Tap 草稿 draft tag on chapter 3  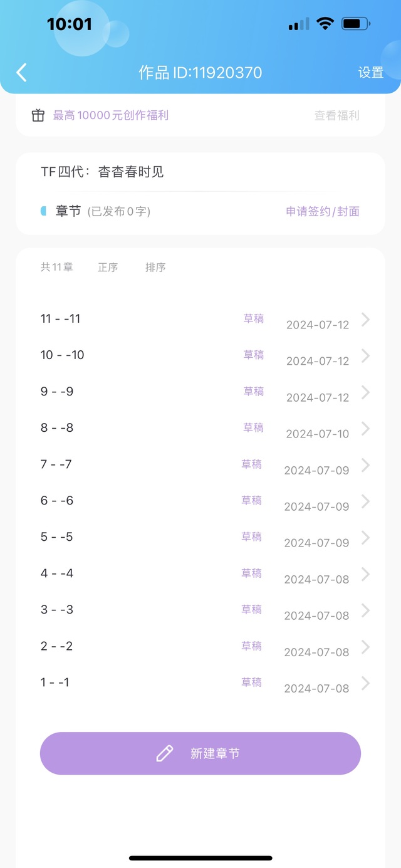(252, 609)
